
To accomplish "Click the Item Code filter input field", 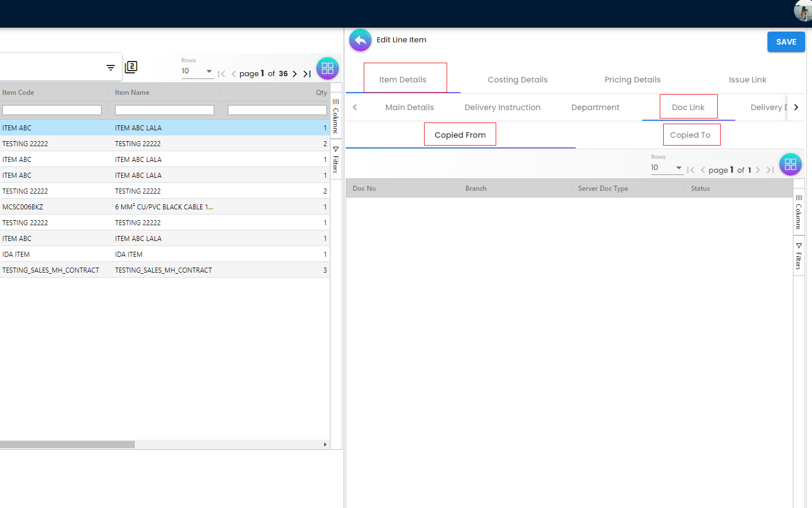I will pos(52,110).
